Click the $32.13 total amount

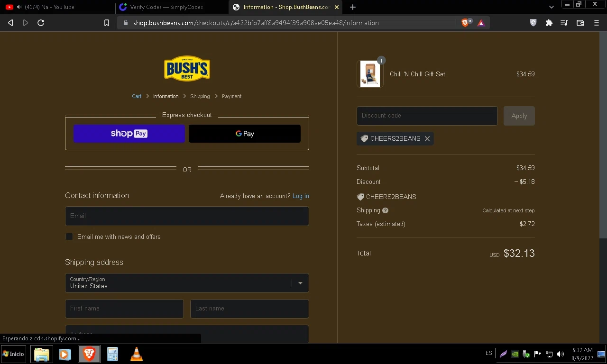(519, 253)
